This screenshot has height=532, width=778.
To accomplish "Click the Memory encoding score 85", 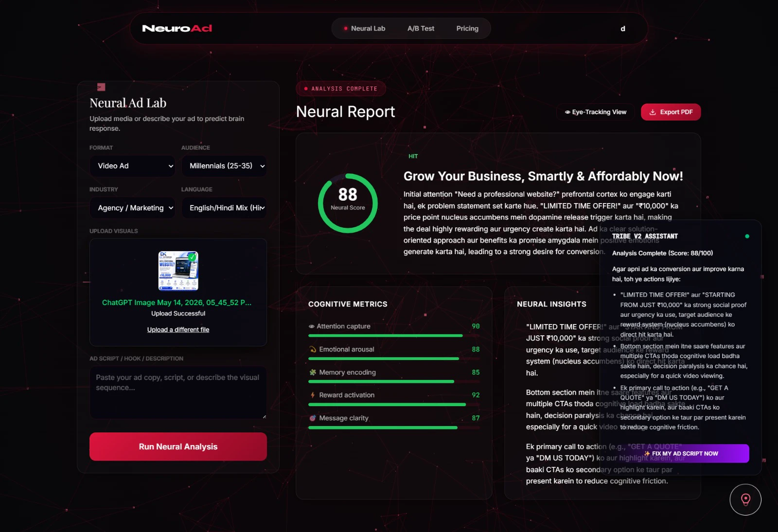I will pyautogui.click(x=476, y=372).
